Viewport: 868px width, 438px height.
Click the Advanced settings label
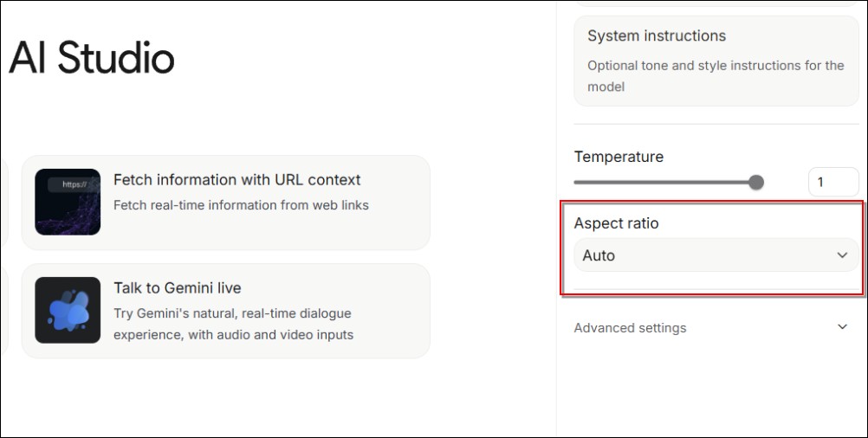[630, 328]
